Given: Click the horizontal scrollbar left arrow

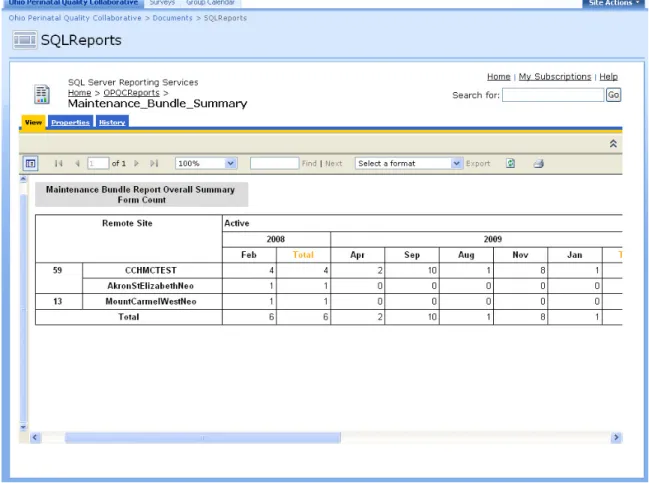Looking at the screenshot, I should tap(35, 438).
